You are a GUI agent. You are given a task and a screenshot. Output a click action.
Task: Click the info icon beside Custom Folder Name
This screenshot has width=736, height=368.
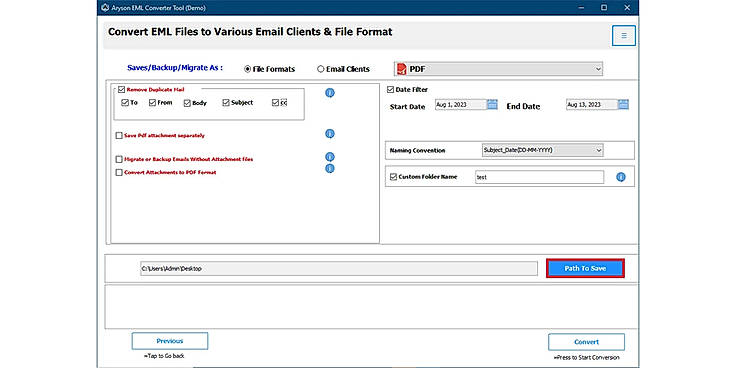(x=621, y=177)
